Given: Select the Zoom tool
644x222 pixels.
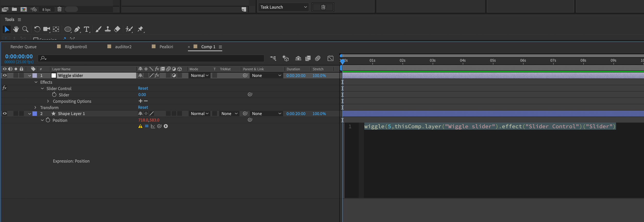Looking at the screenshot, I should click(x=25, y=29).
